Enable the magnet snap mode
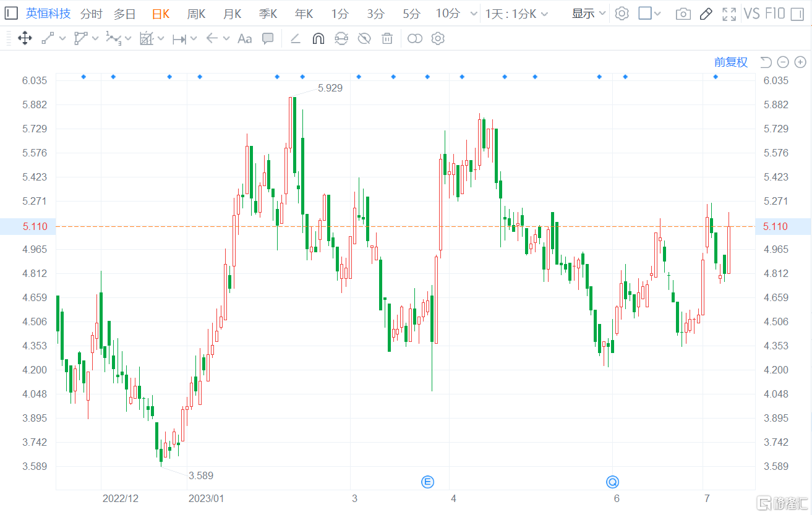 click(317, 38)
